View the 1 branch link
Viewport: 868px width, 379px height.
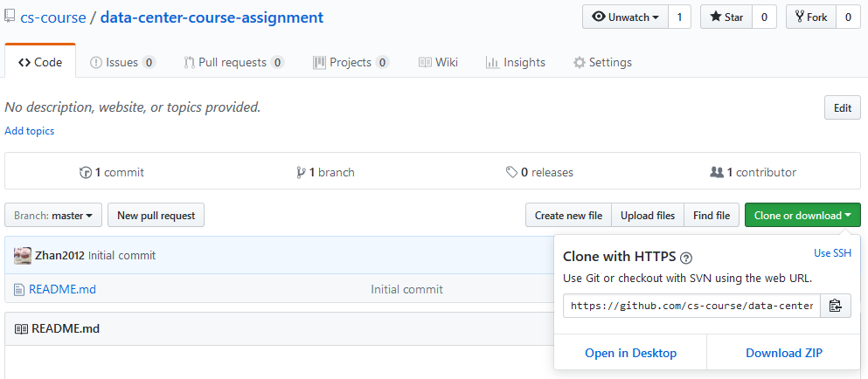coord(326,172)
